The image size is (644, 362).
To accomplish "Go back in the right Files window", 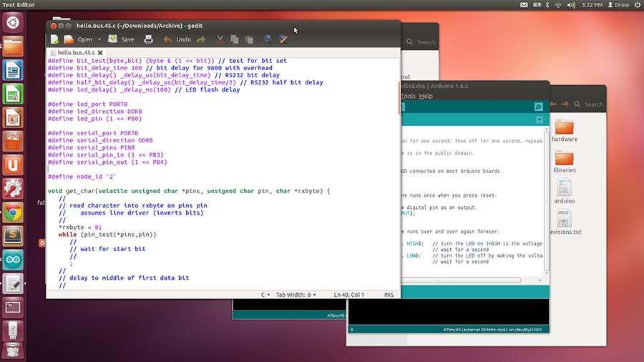I will (553, 104).
